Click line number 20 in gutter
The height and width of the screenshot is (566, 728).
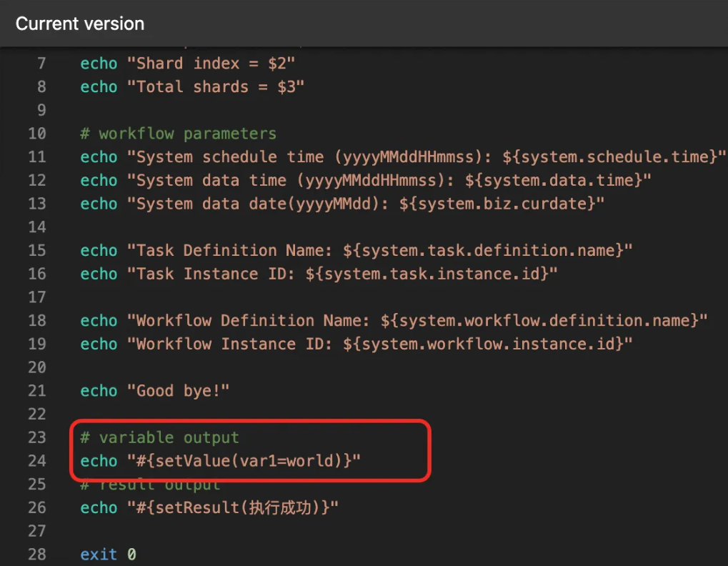click(37, 367)
